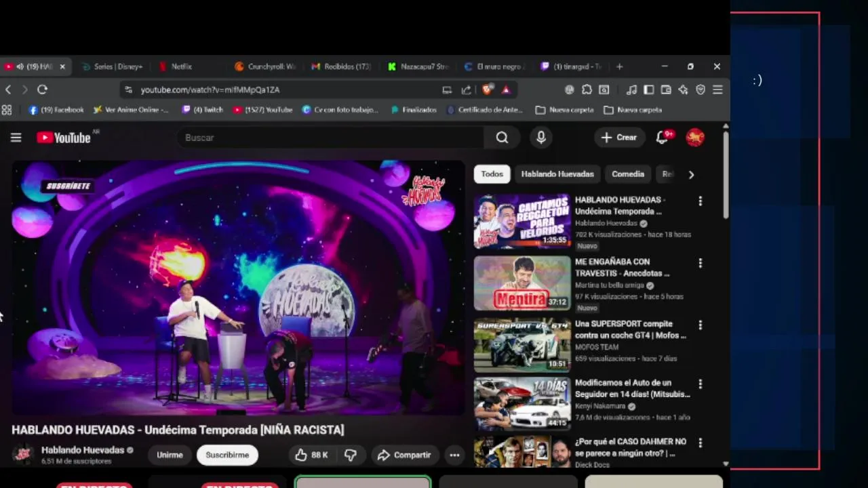
Task: Close the active YouTube tab
Action: [x=62, y=66]
